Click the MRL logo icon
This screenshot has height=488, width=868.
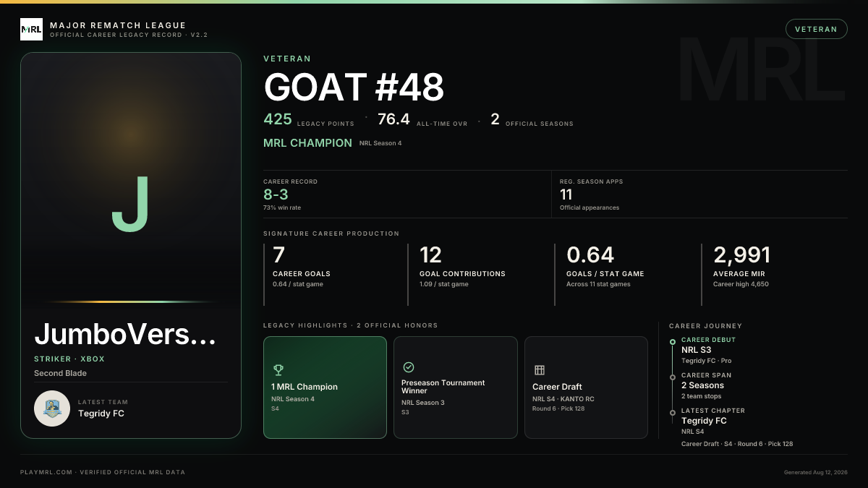coord(31,30)
